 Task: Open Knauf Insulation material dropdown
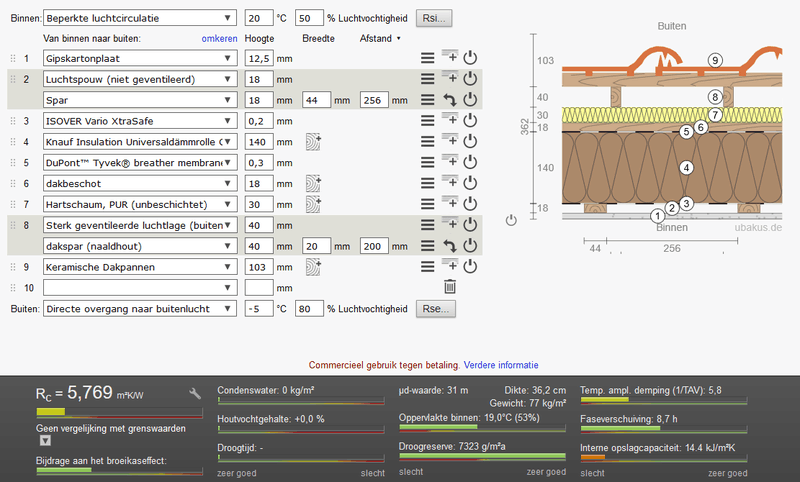(140, 142)
